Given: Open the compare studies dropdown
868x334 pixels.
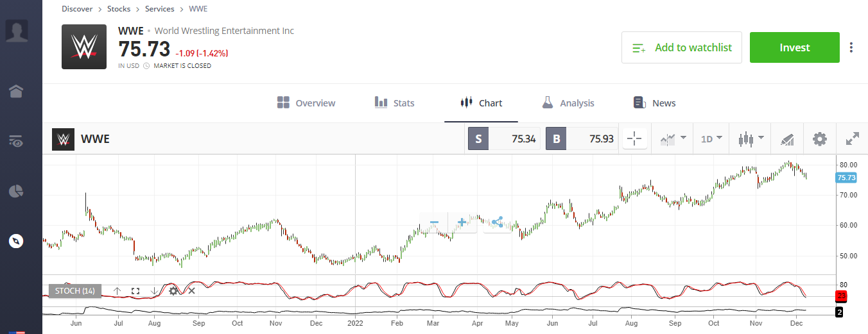Looking at the screenshot, I should point(672,138).
